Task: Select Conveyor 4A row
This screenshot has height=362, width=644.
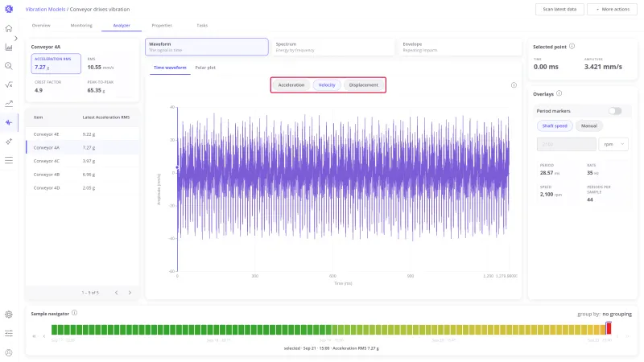Action: (x=83, y=147)
